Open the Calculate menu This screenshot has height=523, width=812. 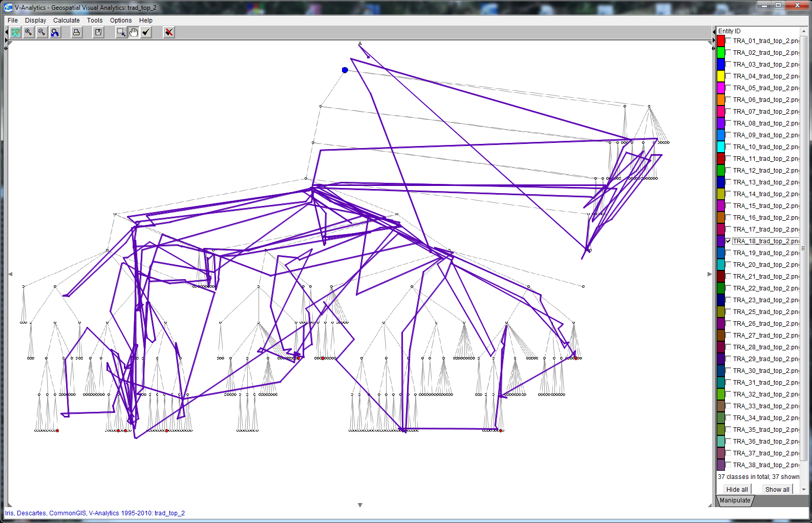pos(66,20)
